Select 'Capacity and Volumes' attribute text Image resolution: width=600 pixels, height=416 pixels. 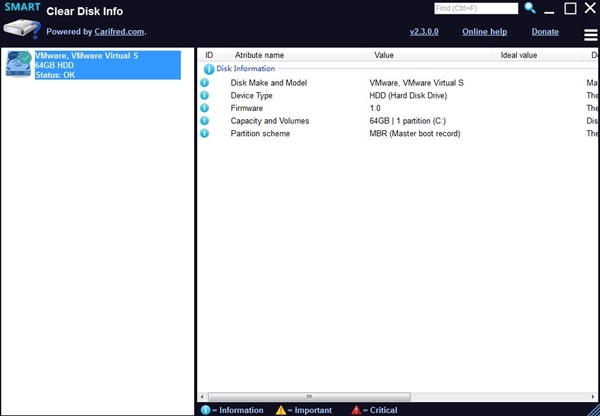point(270,121)
